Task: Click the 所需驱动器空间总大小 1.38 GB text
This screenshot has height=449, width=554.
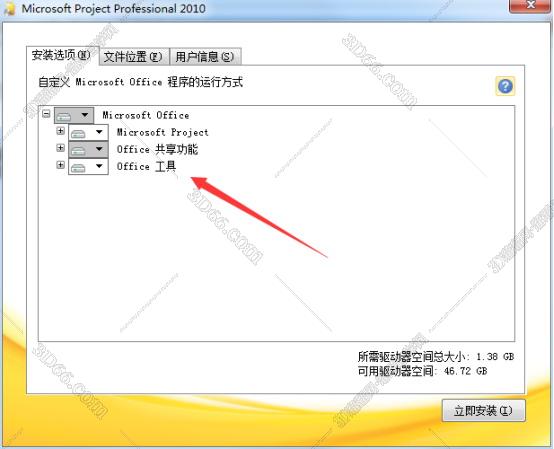Action: pyautogui.click(x=436, y=357)
